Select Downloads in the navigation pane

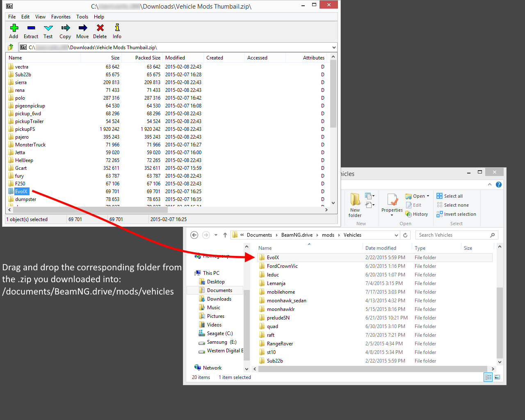219,299
